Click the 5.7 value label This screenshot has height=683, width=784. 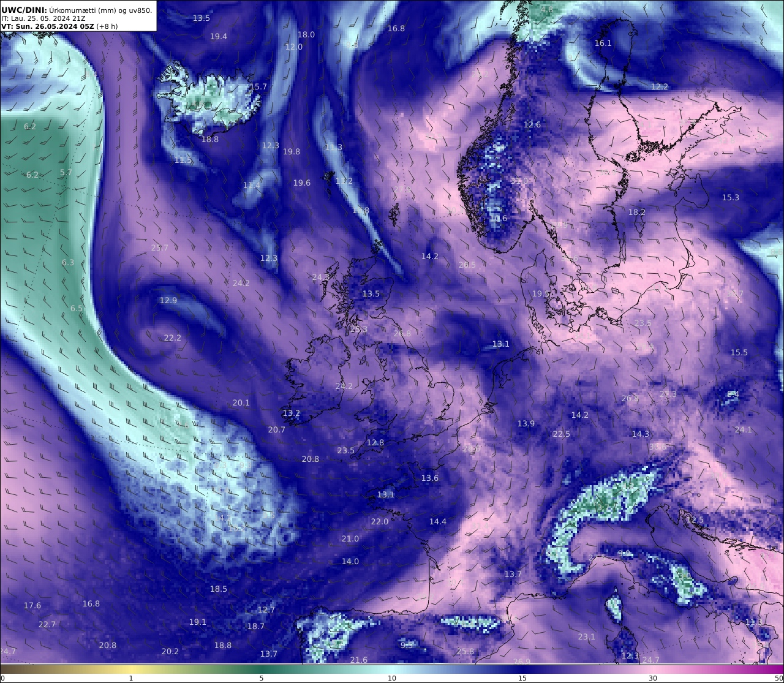66,173
